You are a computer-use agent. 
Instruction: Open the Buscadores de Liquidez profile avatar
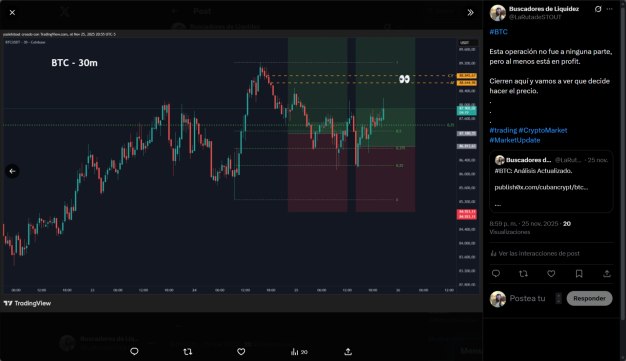coord(498,13)
